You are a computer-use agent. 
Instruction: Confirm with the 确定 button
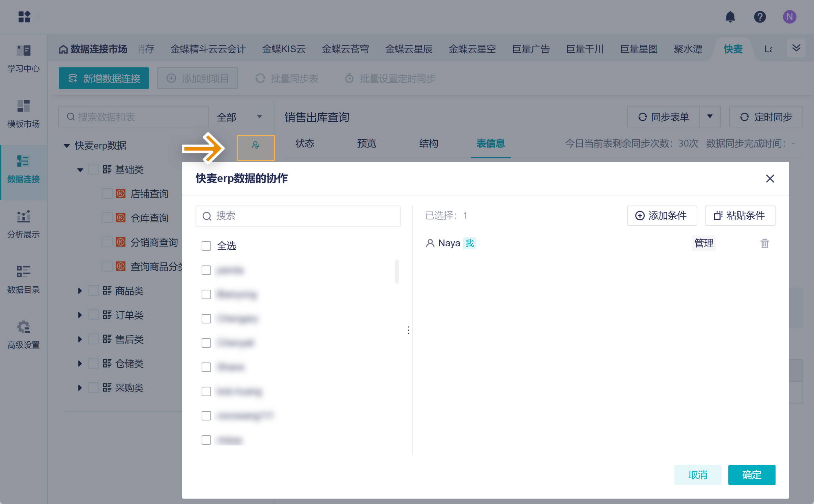751,475
